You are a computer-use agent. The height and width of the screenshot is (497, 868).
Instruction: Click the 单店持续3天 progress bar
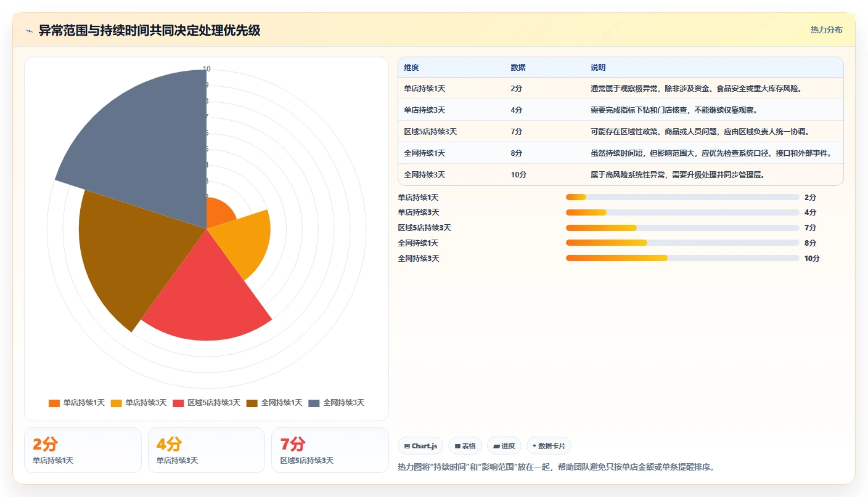[x=682, y=212]
